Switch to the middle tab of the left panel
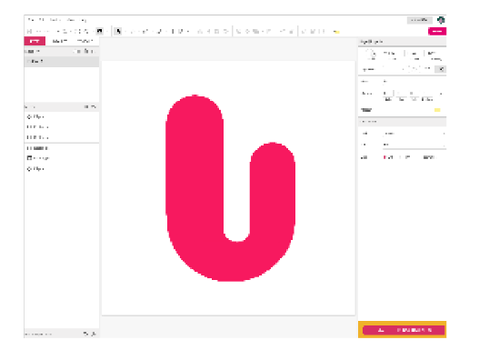Image resolution: width=479 pixels, height=360 pixels. click(x=60, y=41)
